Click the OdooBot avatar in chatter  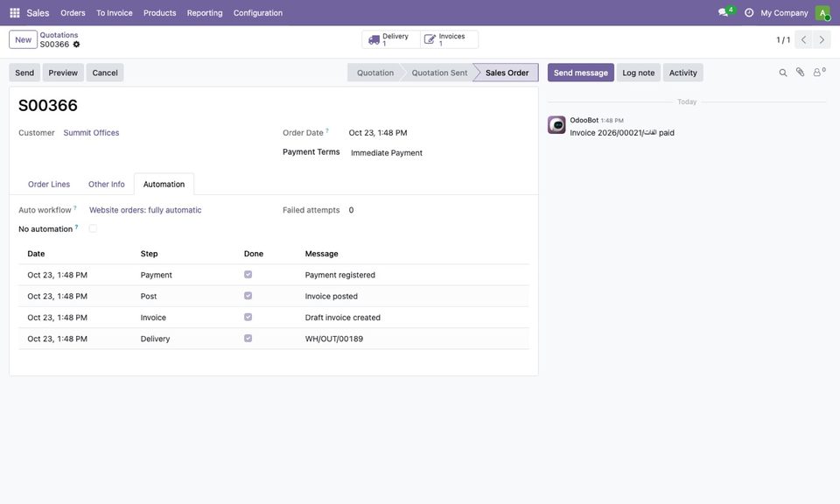tap(556, 125)
